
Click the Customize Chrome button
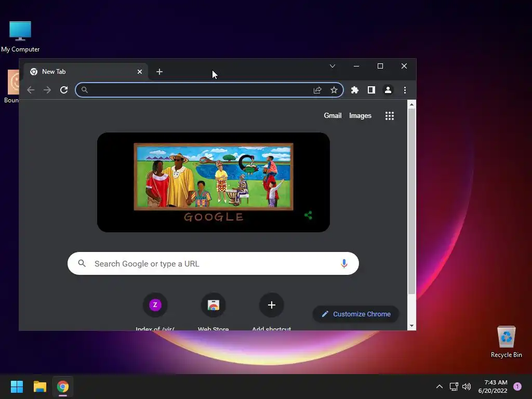click(x=355, y=314)
